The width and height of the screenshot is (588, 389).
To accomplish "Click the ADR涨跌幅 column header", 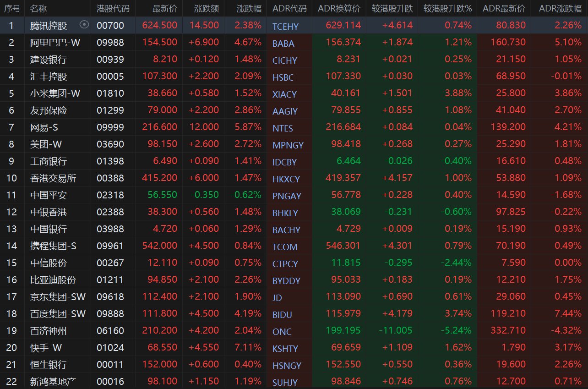I will pos(560,8).
